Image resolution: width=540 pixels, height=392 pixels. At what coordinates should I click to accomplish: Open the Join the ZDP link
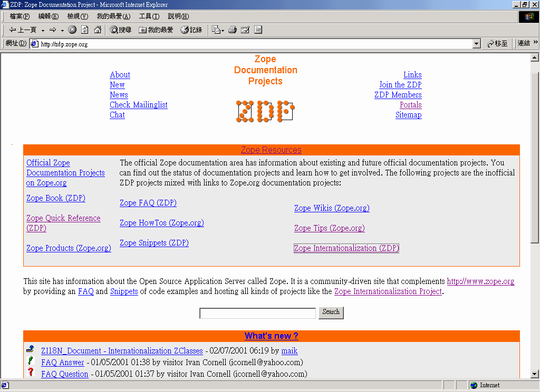(x=400, y=85)
